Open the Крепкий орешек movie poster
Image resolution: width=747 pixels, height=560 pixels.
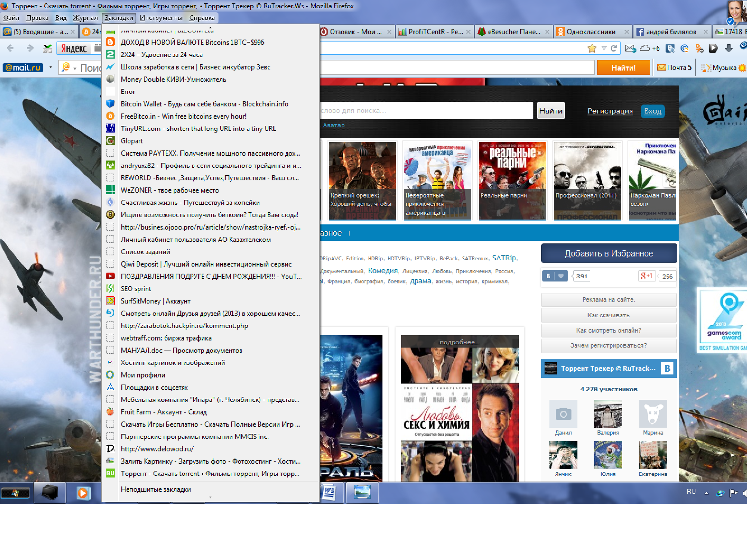tap(362, 181)
